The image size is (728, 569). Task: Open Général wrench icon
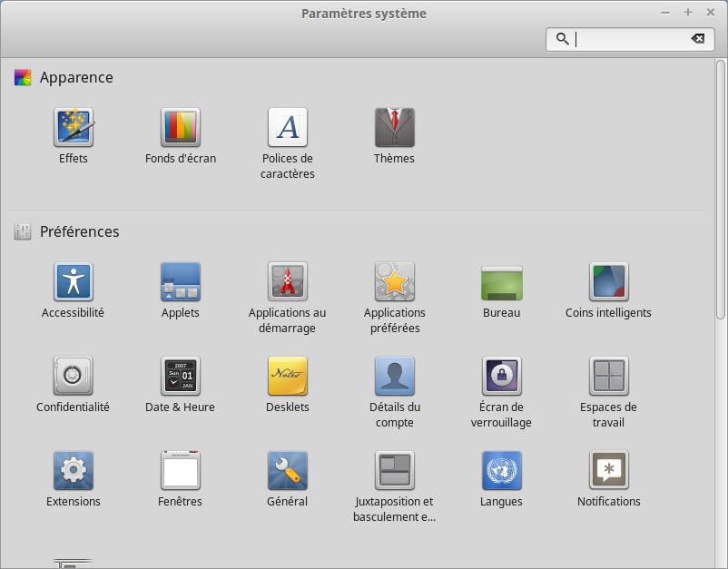(x=288, y=470)
